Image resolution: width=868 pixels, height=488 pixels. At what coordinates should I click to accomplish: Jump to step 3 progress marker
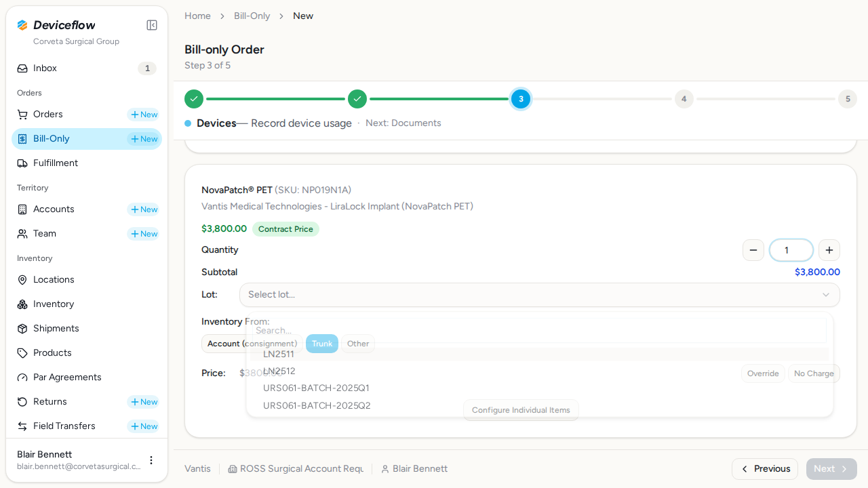click(x=521, y=99)
